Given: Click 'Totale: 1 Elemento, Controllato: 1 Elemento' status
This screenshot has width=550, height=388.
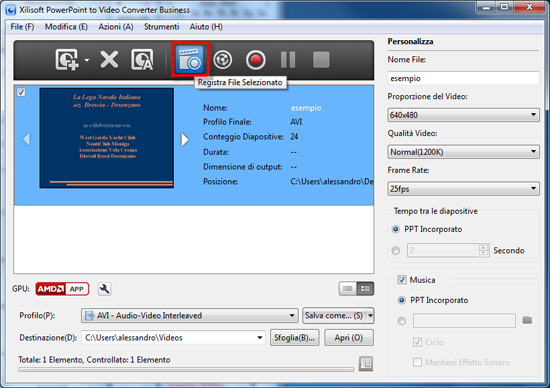Looking at the screenshot, I should [94, 360].
